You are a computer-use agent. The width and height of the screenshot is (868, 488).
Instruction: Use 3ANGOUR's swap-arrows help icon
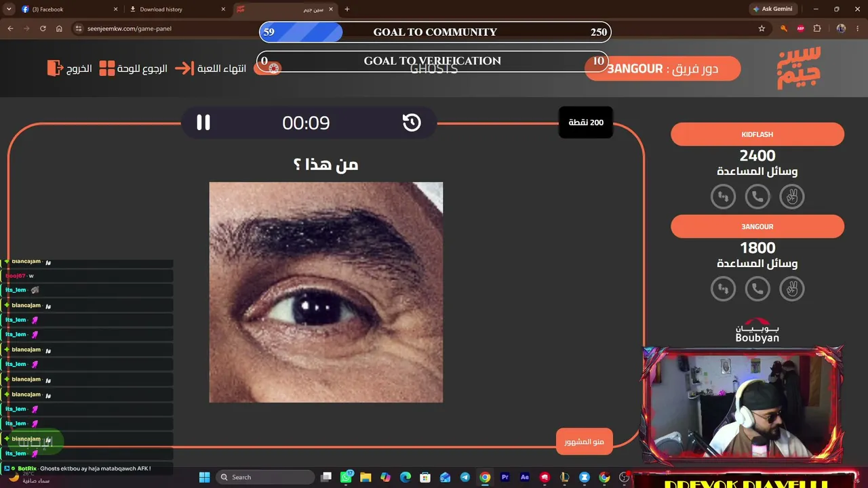point(723,289)
